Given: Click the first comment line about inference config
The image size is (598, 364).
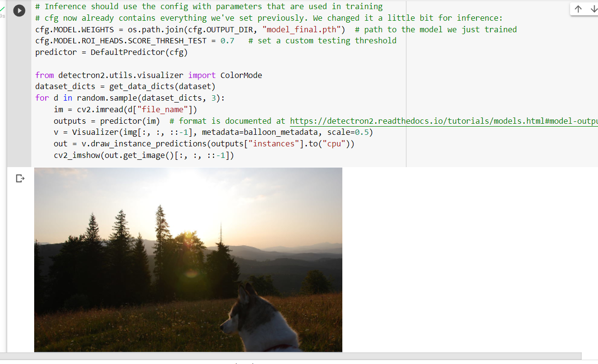Looking at the screenshot, I should tap(209, 7).
